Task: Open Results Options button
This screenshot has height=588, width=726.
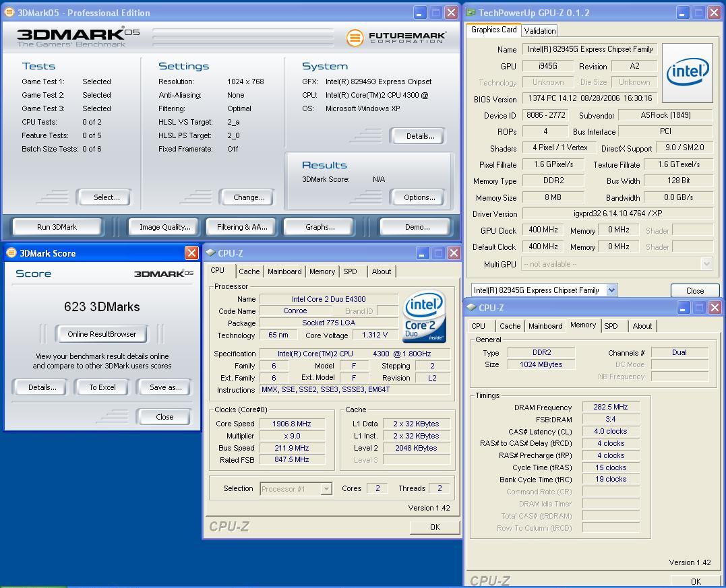Action: 419,197
